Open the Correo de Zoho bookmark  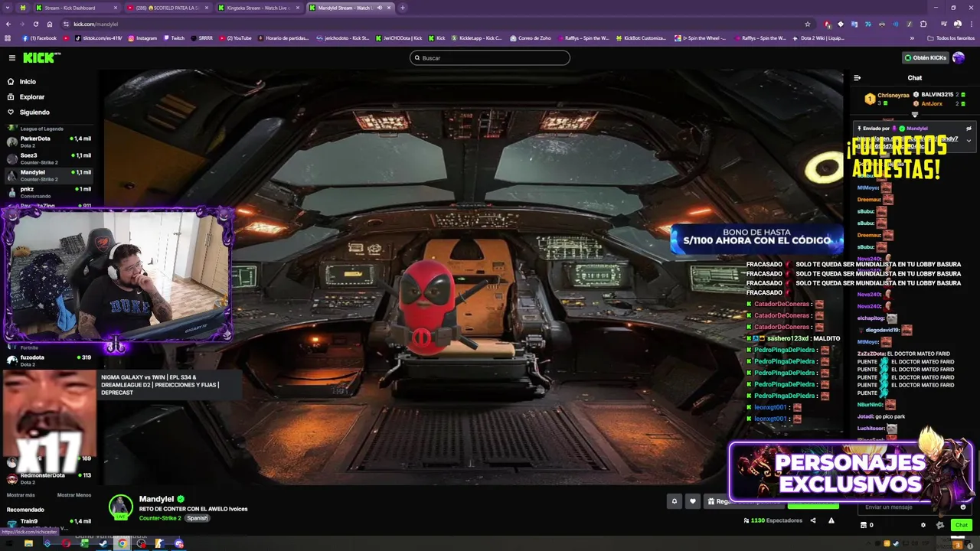531,37
